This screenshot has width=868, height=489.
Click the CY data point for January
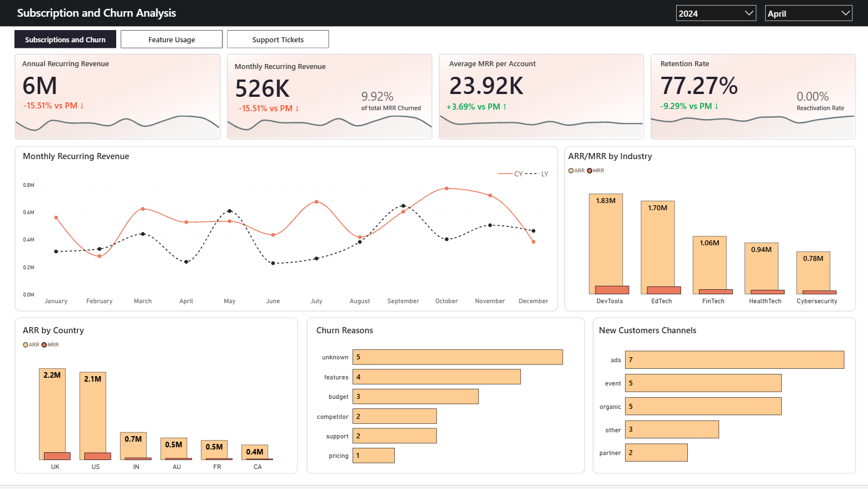(x=56, y=218)
